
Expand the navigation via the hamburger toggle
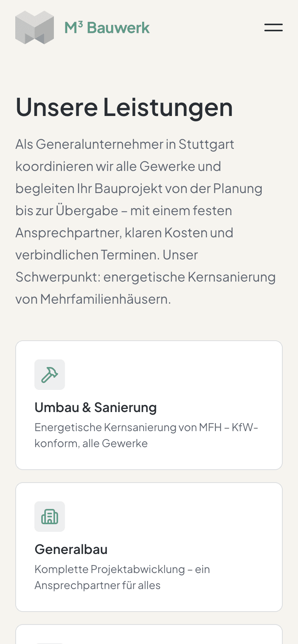coord(273,27)
